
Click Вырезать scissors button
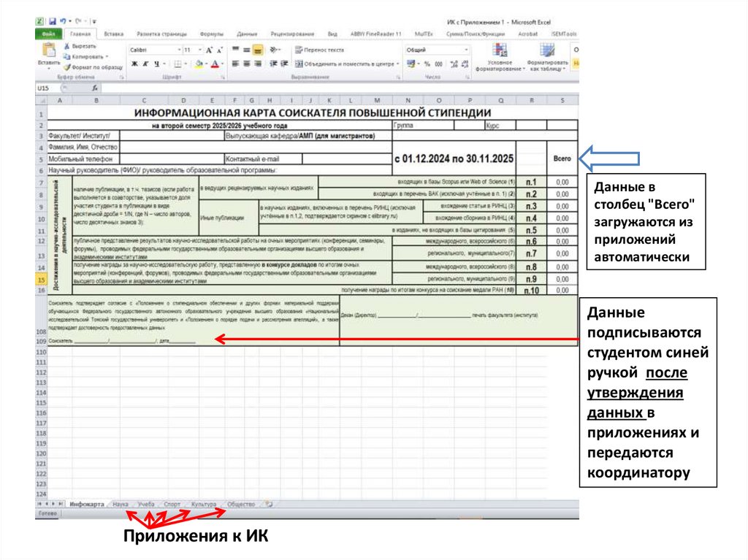[x=80, y=46]
